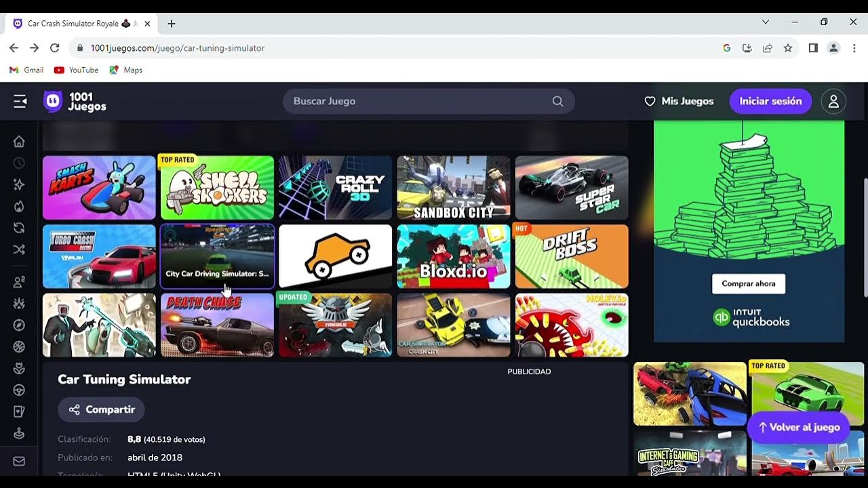
Task: Open Chrome tab search dropdown arrow
Action: (766, 22)
